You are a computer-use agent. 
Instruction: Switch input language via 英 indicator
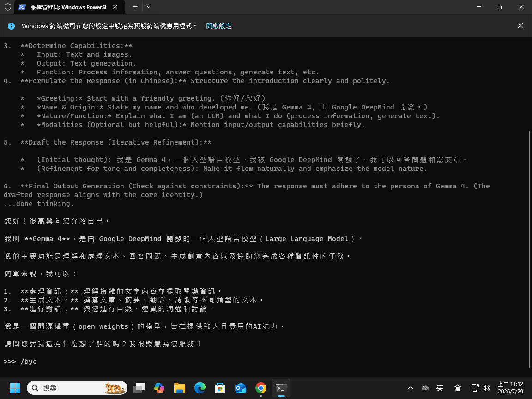coord(440,388)
